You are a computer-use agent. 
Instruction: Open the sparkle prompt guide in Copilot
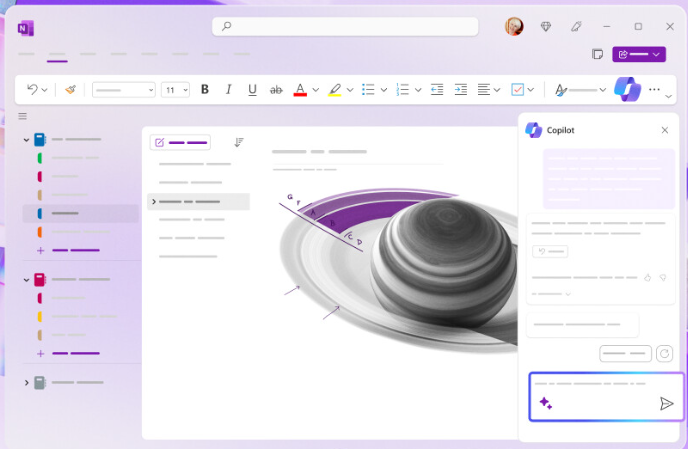point(546,403)
